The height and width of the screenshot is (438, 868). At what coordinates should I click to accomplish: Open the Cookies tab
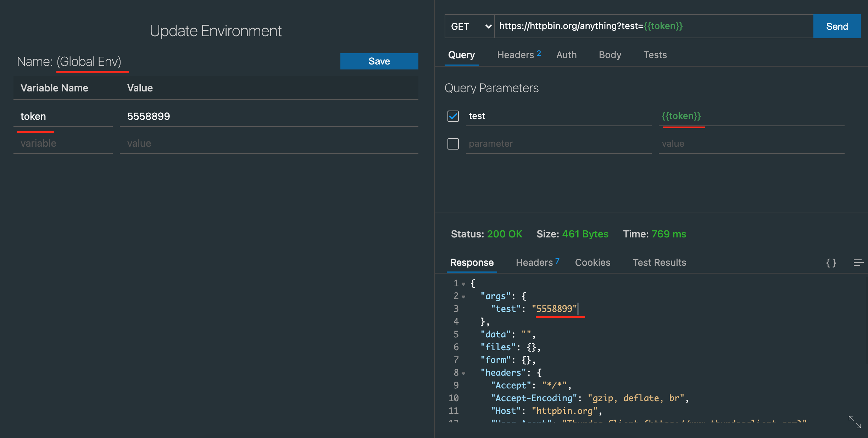tap(592, 263)
